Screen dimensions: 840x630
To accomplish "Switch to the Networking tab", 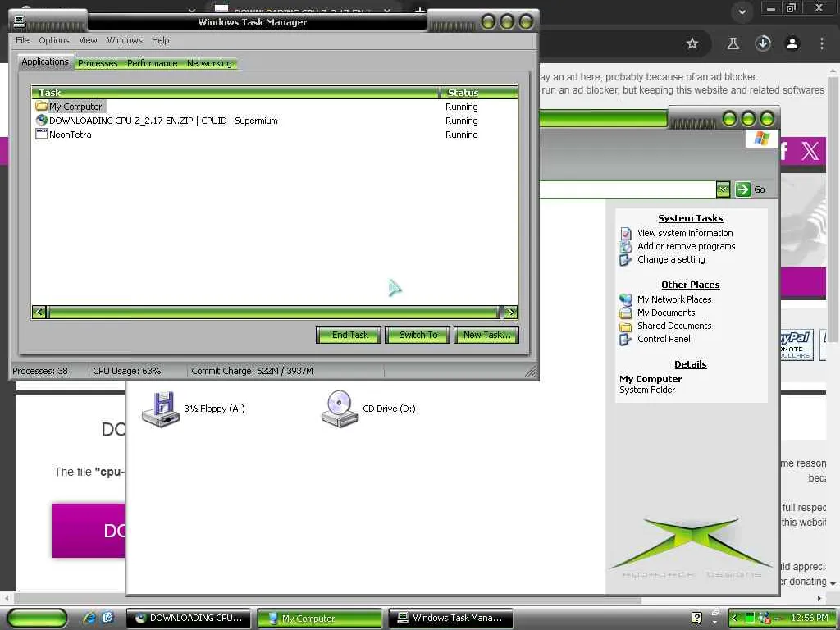I will coord(209,63).
